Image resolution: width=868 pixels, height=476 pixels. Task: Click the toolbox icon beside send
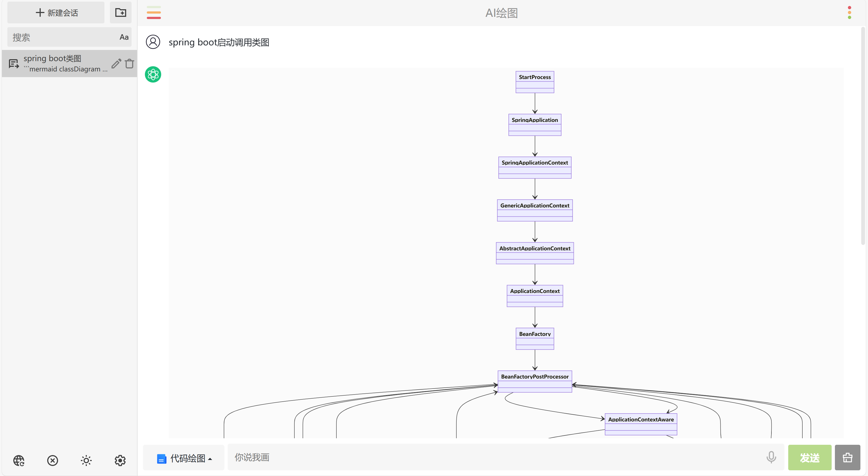click(847, 458)
